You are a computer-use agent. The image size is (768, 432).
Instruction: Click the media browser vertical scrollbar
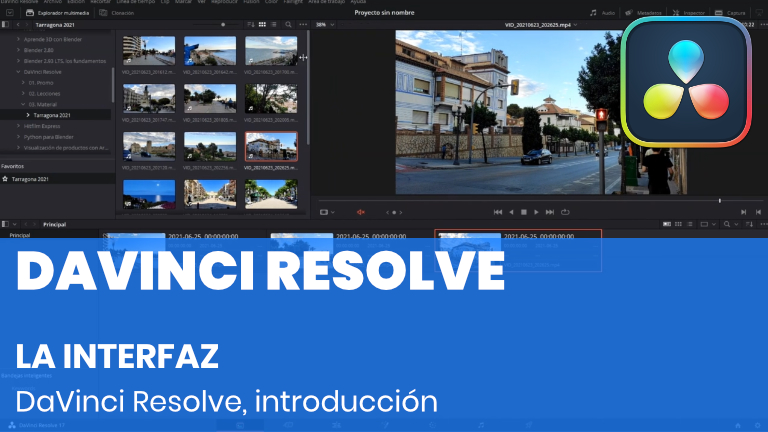click(308, 88)
